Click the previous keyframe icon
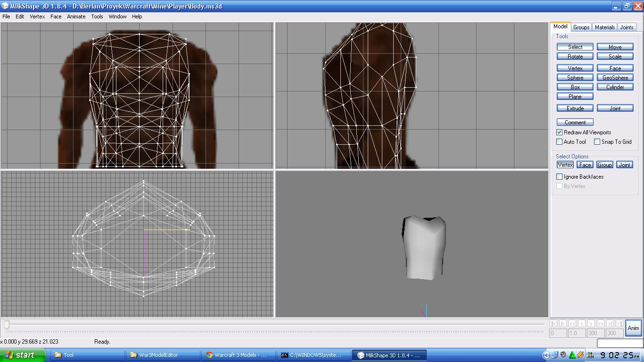 [x=563, y=324]
